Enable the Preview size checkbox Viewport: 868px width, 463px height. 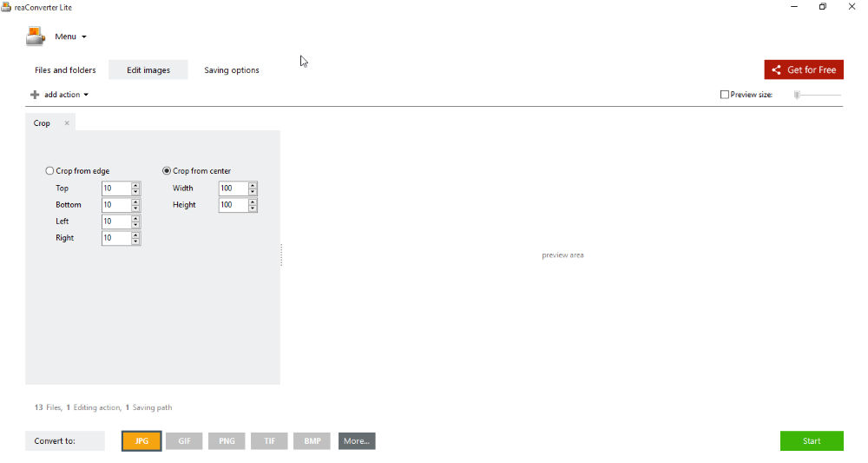[x=725, y=95]
